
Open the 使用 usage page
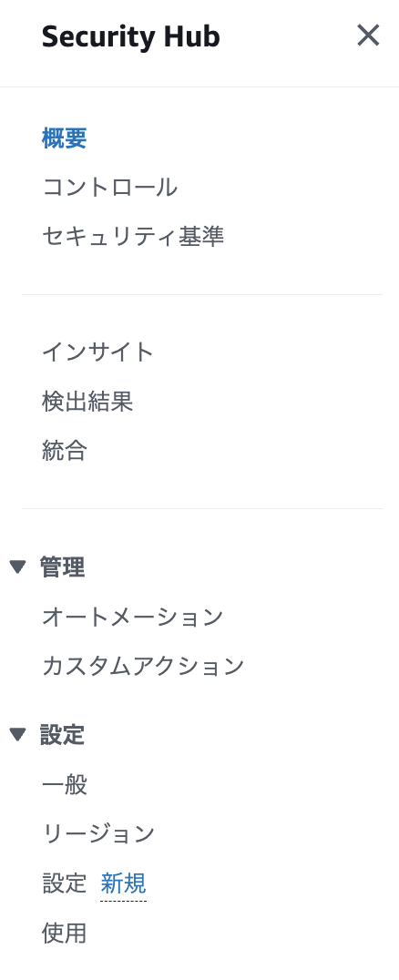(65, 934)
